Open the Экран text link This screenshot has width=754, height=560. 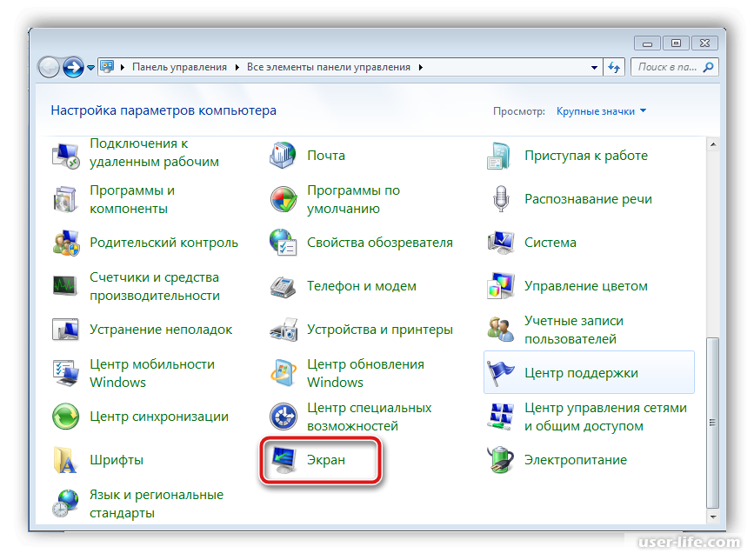(x=326, y=460)
